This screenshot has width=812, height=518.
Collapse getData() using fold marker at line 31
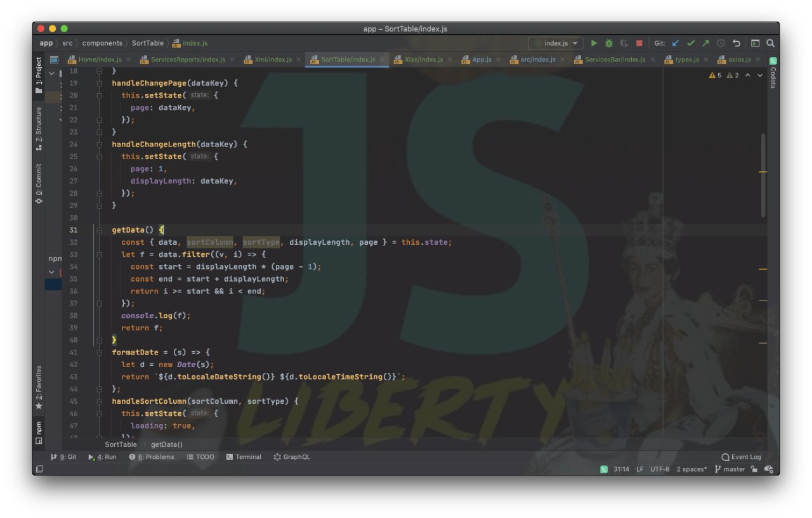tap(100, 230)
